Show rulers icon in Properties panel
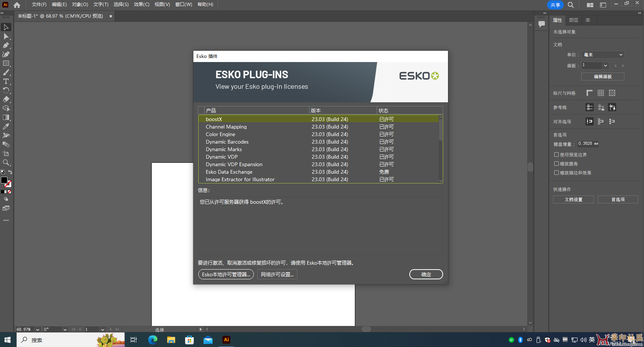 (x=590, y=93)
